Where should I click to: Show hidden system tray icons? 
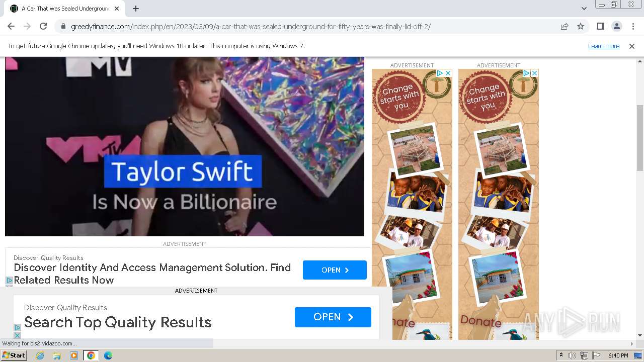pyautogui.click(x=561, y=355)
